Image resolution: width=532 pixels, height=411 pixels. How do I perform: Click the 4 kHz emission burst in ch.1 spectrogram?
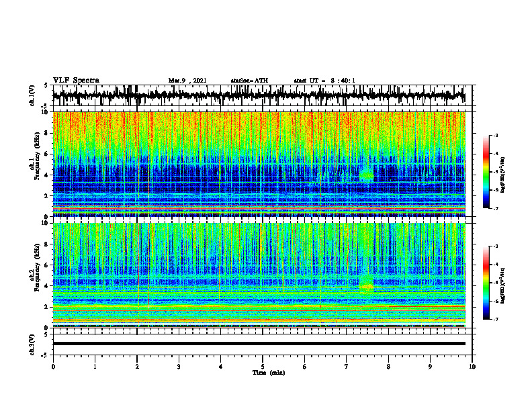367,175
